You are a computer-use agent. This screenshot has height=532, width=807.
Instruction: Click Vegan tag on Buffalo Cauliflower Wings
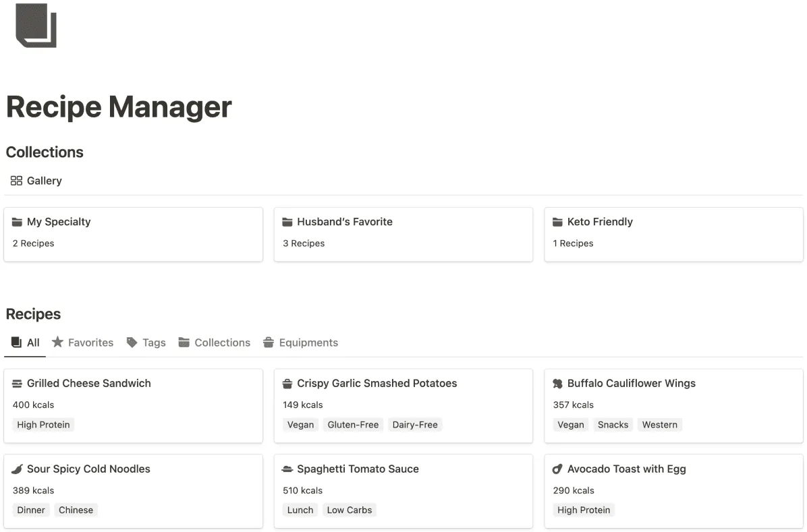pyautogui.click(x=571, y=425)
